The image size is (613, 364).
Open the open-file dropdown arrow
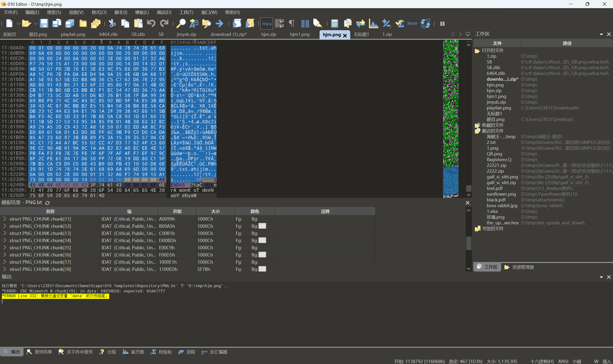36,23
